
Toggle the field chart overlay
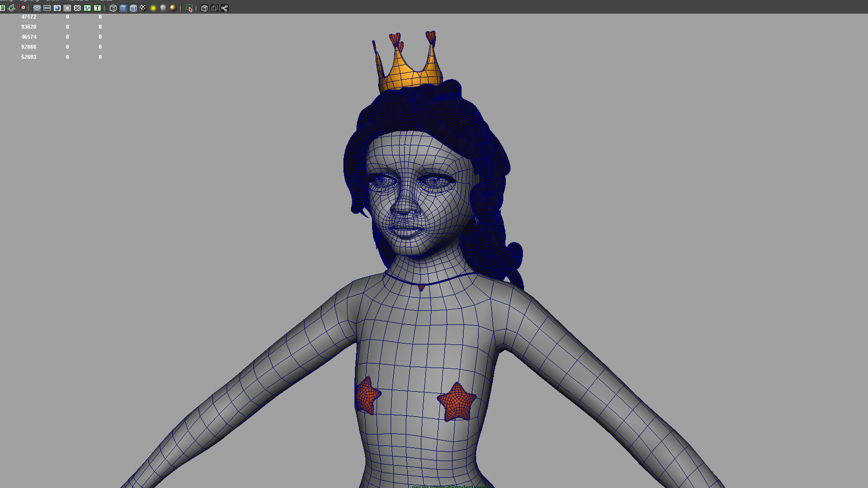(x=77, y=8)
